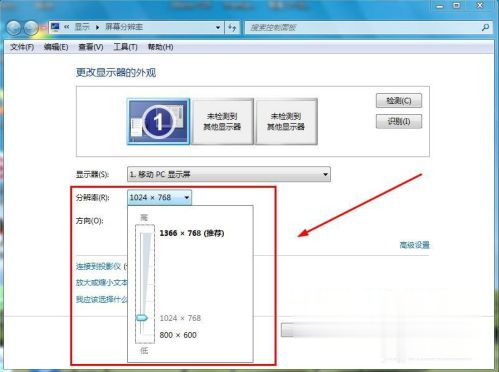Choose 1024 × 768 in slider list
This screenshot has height=372, width=499.
180,318
